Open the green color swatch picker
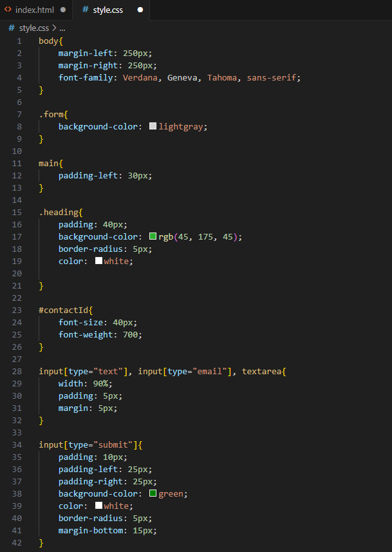This screenshot has height=552, width=392. click(x=153, y=493)
